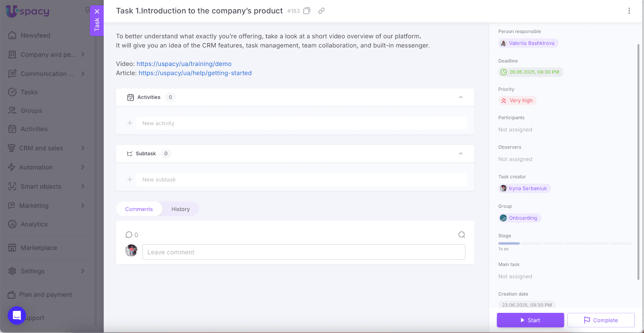Click the copy task link icon
This screenshot has width=644, height=333.
[x=321, y=11]
